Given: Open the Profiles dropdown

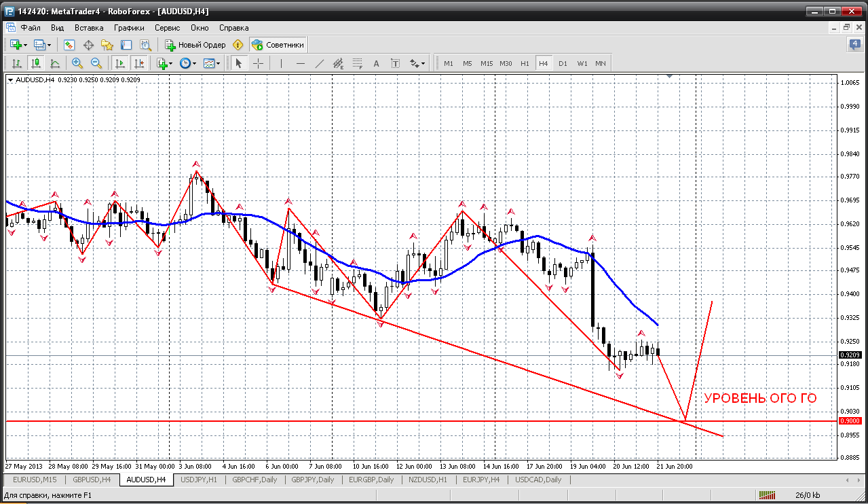Looking at the screenshot, I should tap(43, 45).
